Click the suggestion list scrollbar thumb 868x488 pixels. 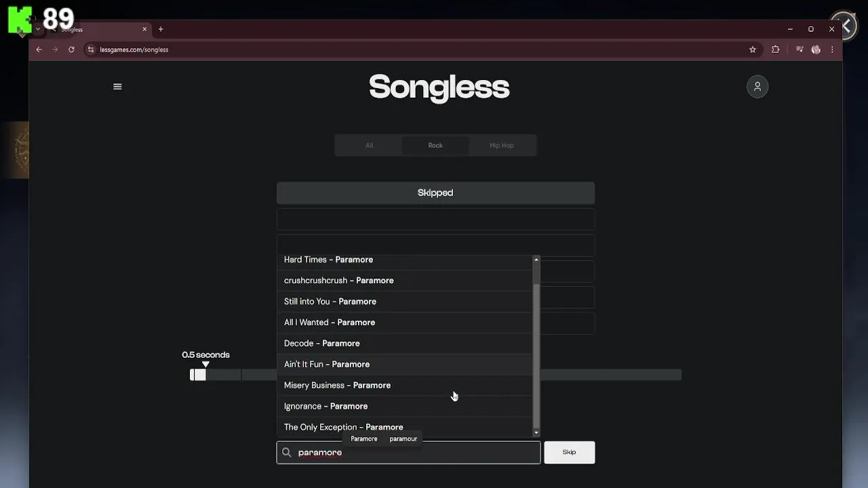coord(536,355)
